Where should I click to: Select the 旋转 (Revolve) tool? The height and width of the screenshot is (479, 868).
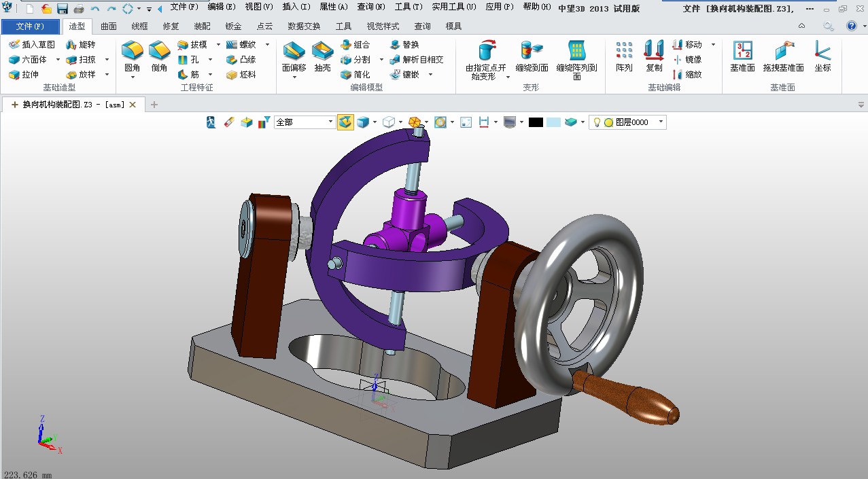82,44
